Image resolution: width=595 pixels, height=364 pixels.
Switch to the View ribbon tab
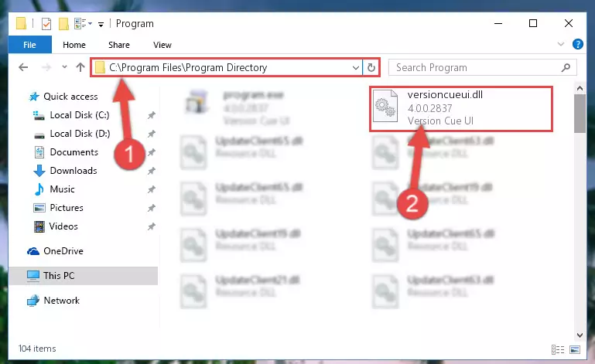[x=162, y=45]
